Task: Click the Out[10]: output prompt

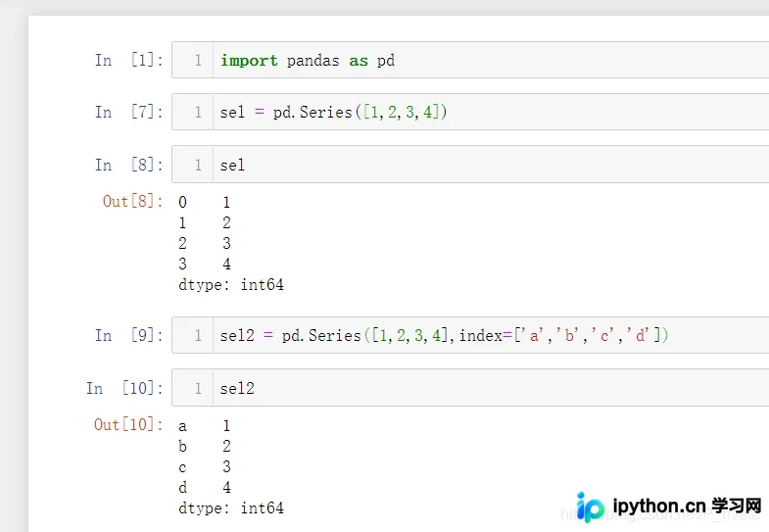Action: (128, 424)
